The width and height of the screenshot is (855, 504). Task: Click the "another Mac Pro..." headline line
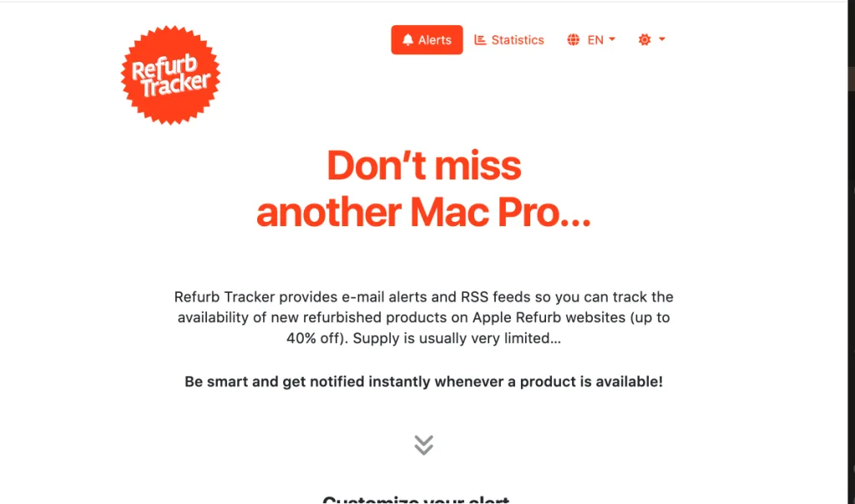(x=423, y=212)
